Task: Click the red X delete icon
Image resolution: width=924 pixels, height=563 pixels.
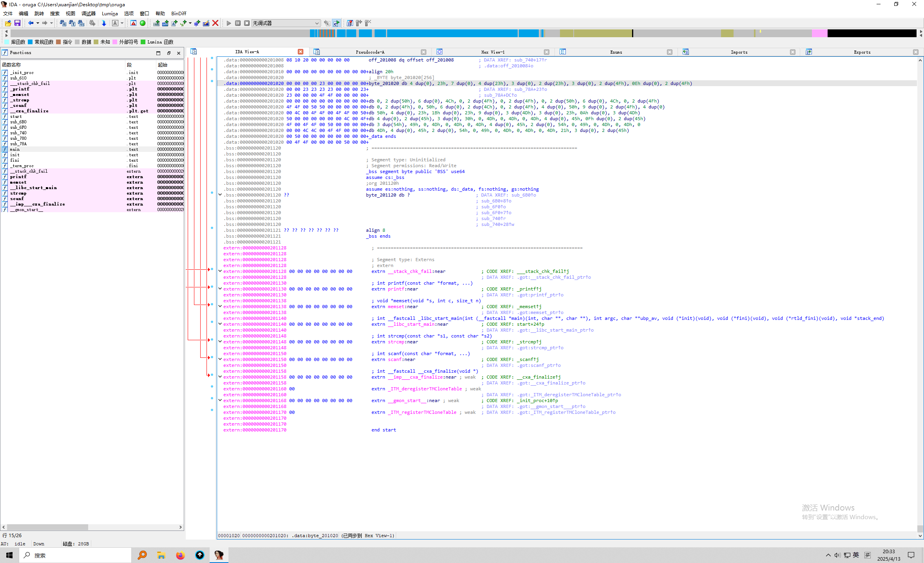Action: [215, 23]
